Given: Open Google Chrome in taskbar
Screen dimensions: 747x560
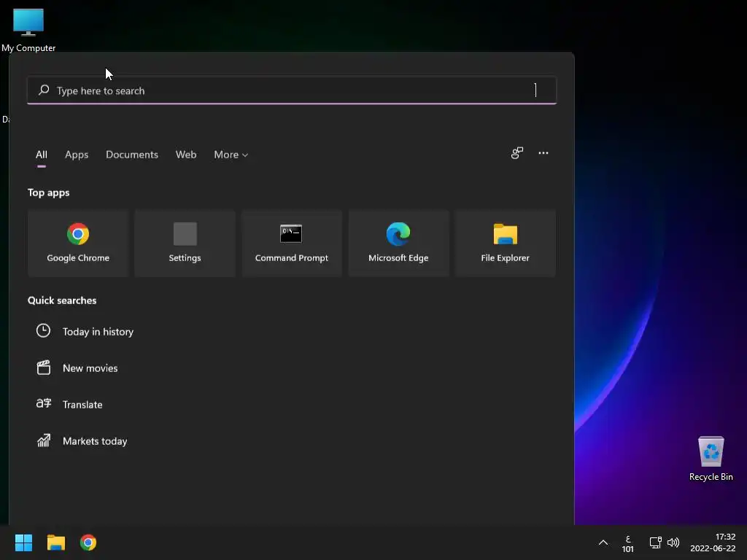Looking at the screenshot, I should click(x=88, y=542).
